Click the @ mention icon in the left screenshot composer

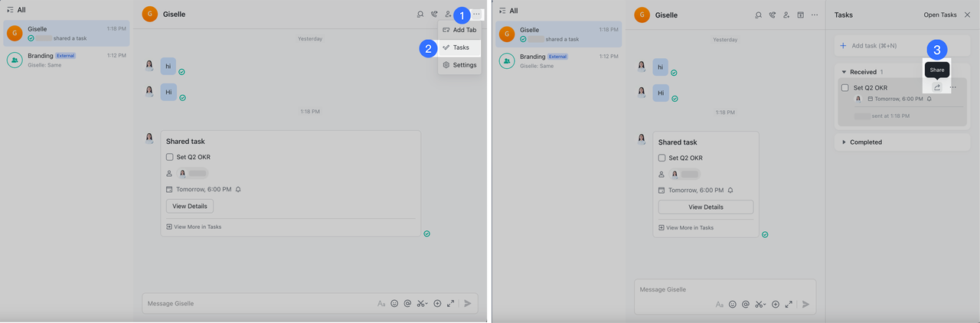tap(407, 304)
